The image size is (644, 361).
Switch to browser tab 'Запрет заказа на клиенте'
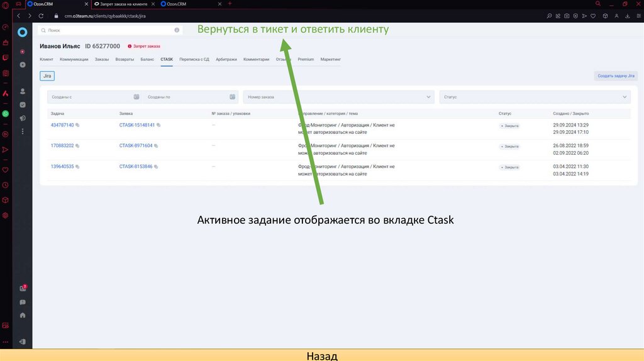coord(124,4)
